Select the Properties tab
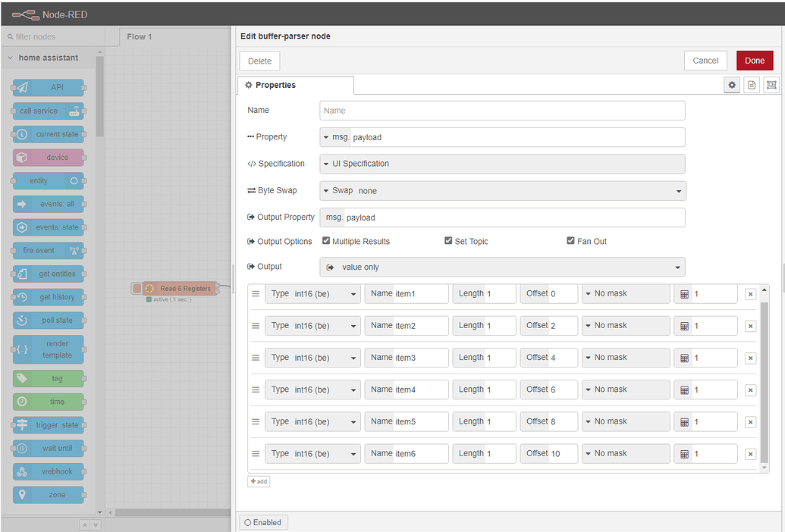This screenshot has height=532, width=785. [x=295, y=85]
